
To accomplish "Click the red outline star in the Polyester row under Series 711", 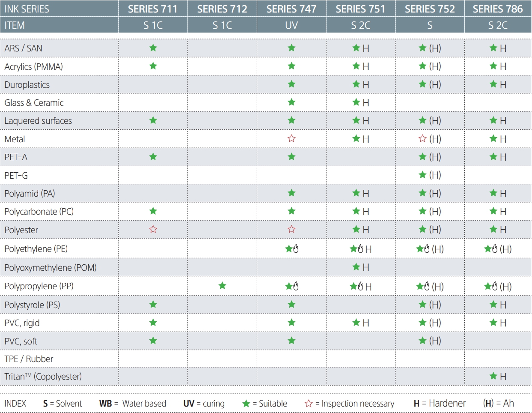I will 153,229.
